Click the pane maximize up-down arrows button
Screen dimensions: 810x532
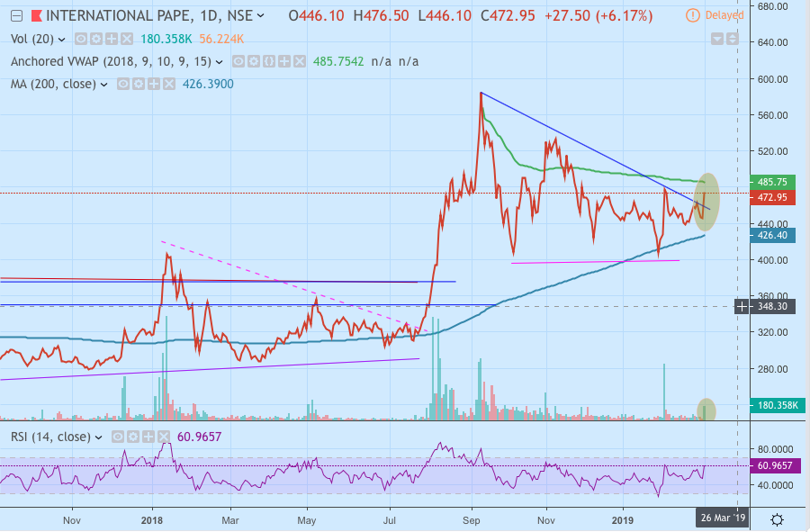(733, 39)
